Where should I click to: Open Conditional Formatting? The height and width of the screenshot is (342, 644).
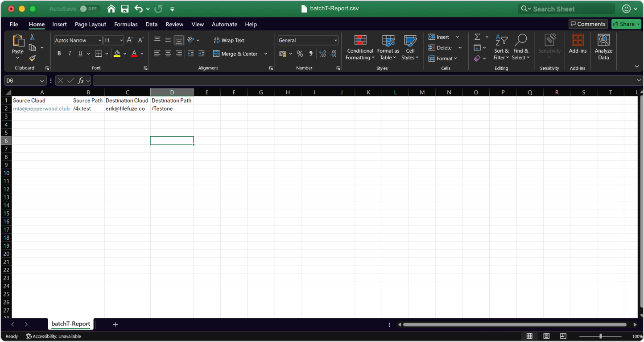[x=360, y=48]
